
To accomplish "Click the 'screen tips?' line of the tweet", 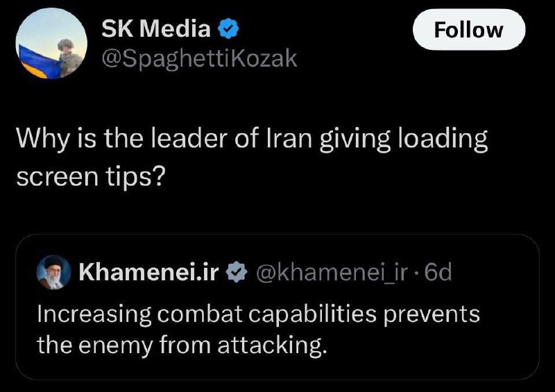I will tap(91, 177).
